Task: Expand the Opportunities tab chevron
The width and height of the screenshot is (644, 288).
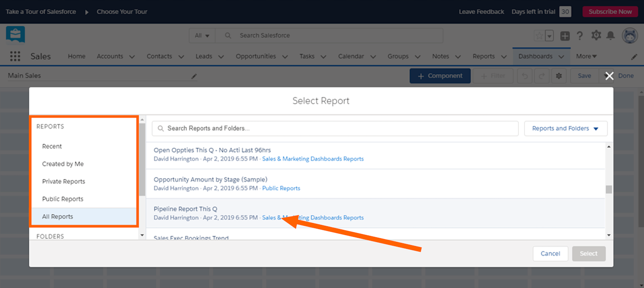Action: [x=285, y=57]
